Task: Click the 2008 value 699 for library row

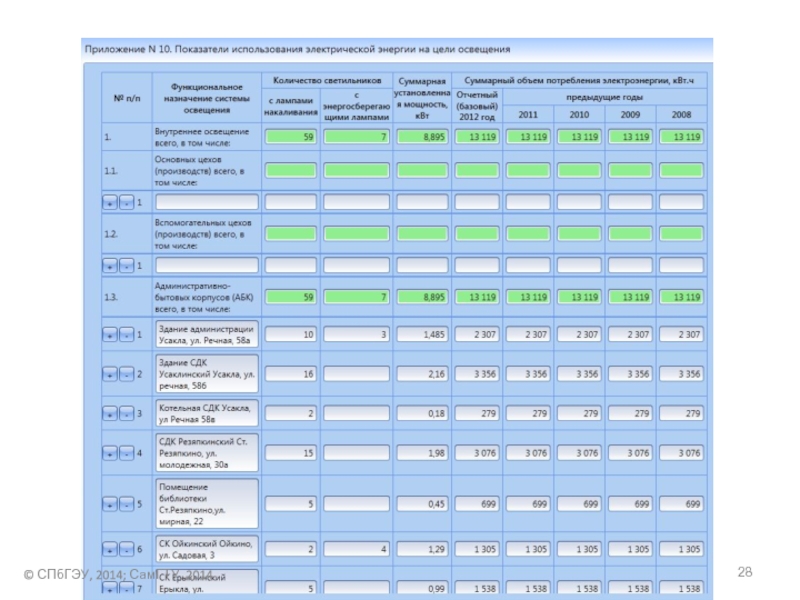Action: [680, 505]
